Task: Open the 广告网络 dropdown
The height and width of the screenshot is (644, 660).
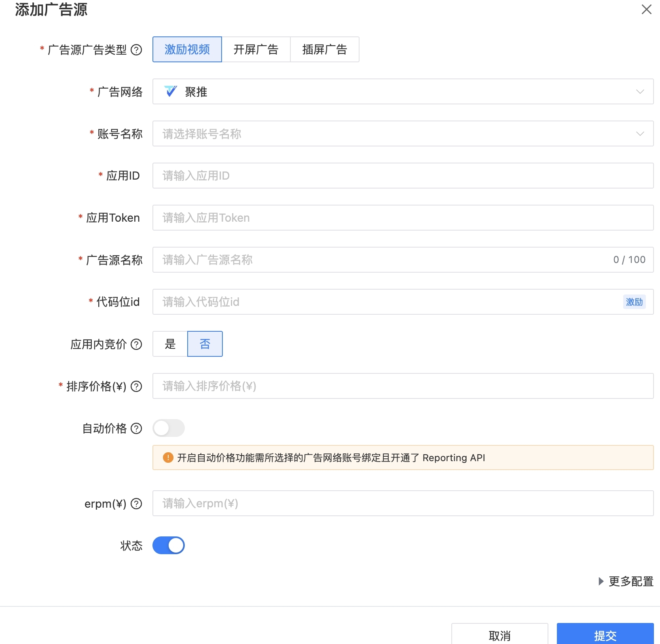Action: pos(403,91)
